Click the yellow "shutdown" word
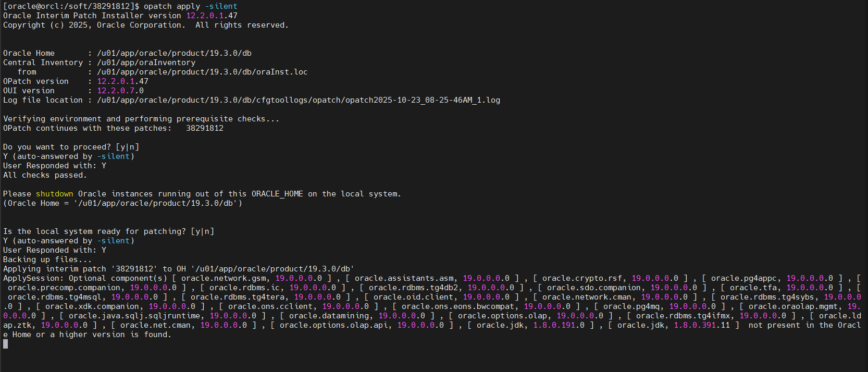Image resolution: width=868 pixels, height=372 pixels. (55, 194)
